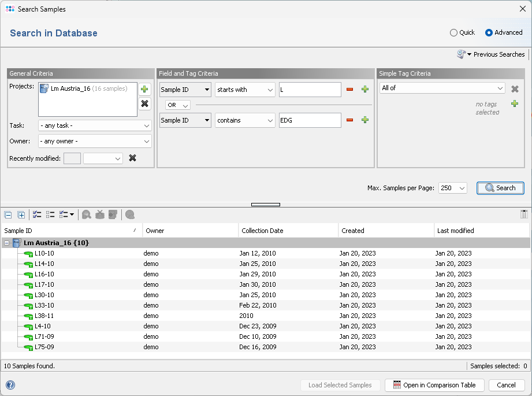Click the deselect all samples icon
Image resolution: width=532 pixels, height=396 pixels.
coord(50,214)
